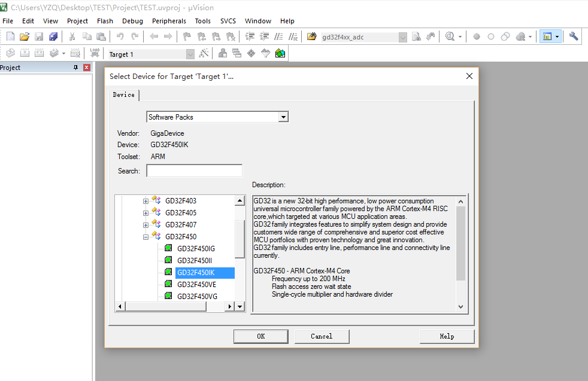The height and width of the screenshot is (381, 588).
Task: Click the Unindent selection icon
Action: [265, 36]
